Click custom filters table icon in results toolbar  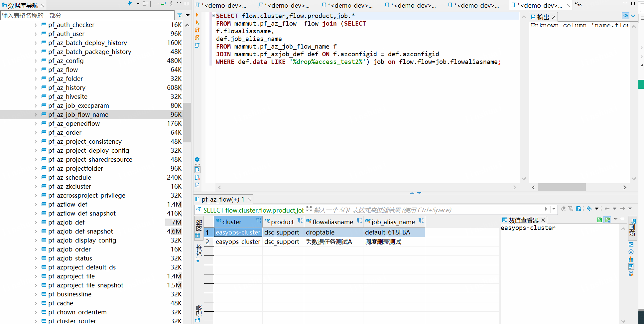579,209
